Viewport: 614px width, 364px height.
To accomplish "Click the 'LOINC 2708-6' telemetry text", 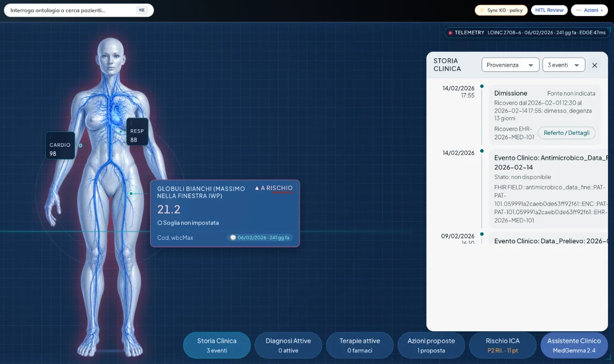I will (504, 33).
